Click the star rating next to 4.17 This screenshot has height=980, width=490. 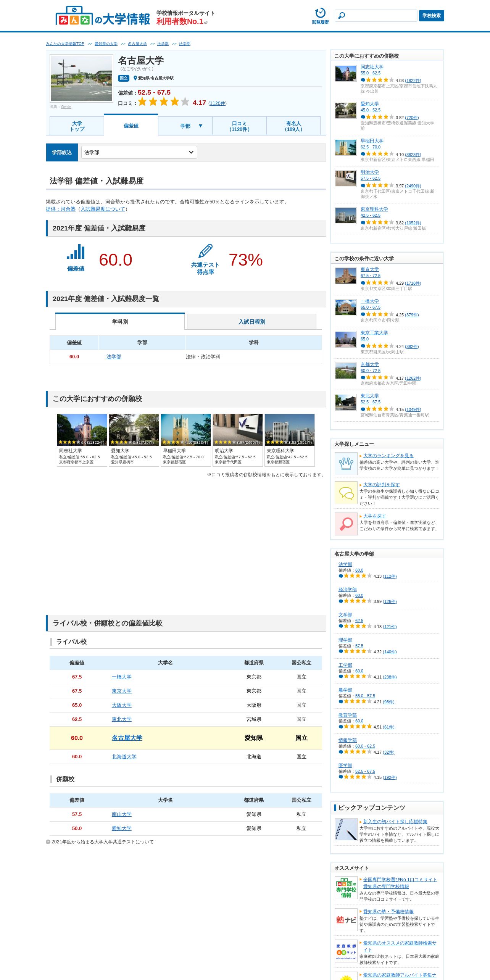[163, 102]
